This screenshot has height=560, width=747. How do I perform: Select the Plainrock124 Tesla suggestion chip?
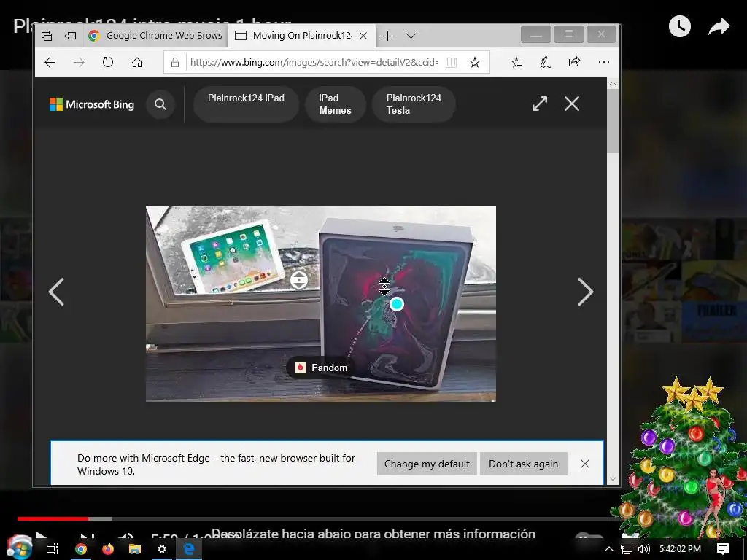coord(414,104)
